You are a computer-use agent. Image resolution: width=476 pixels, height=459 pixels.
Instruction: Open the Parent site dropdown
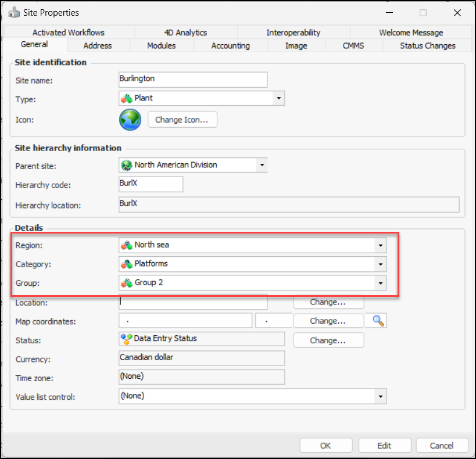click(262, 165)
